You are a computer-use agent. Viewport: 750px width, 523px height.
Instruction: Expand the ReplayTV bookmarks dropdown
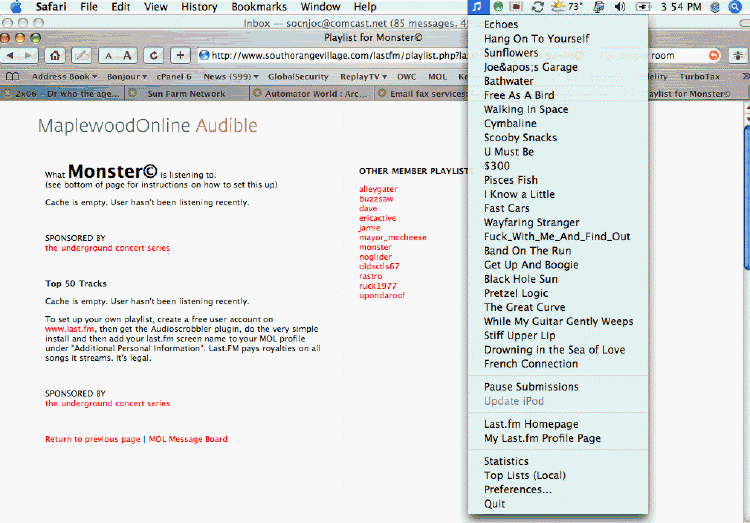(x=364, y=77)
